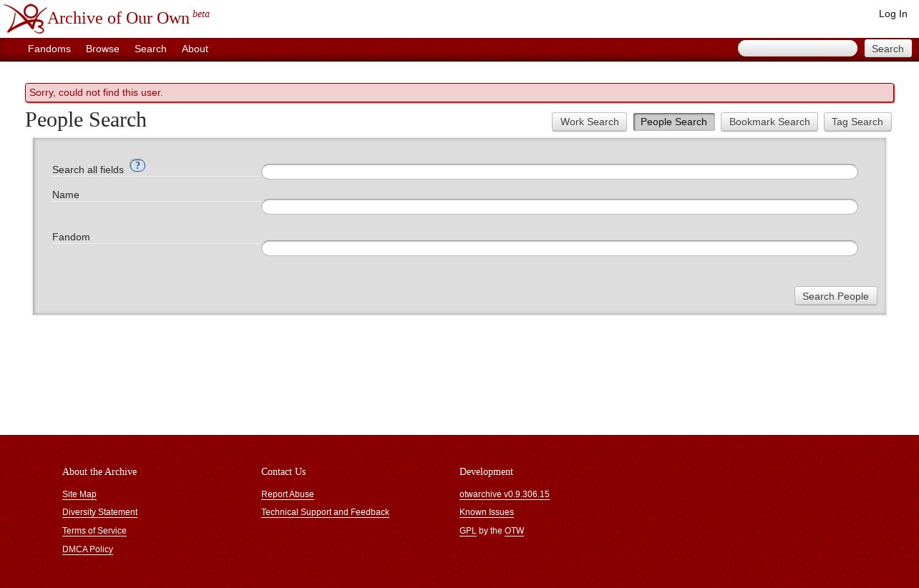This screenshot has width=919, height=588.
Task: Click the 'Sorry, could not find this user.' message
Action: [x=459, y=93]
